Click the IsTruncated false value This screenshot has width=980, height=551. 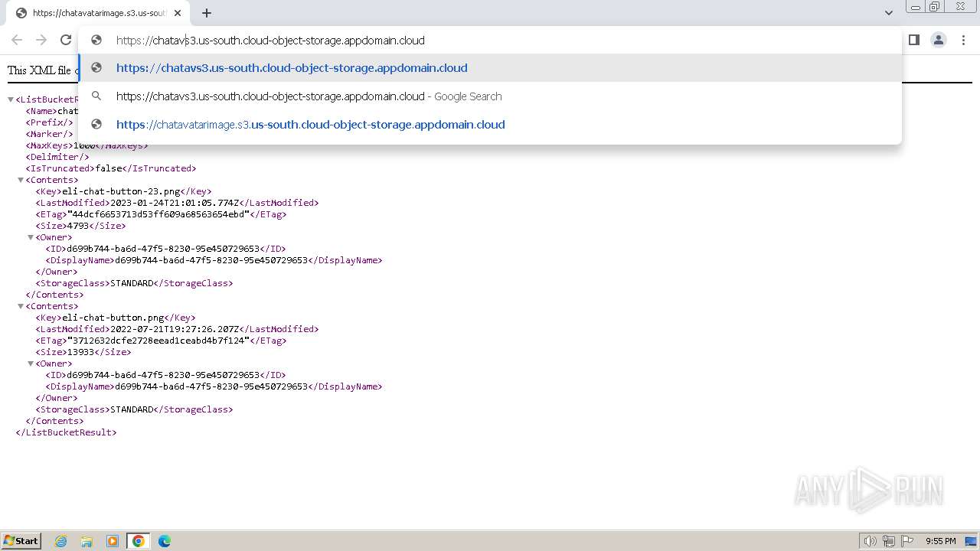(108, 168)
